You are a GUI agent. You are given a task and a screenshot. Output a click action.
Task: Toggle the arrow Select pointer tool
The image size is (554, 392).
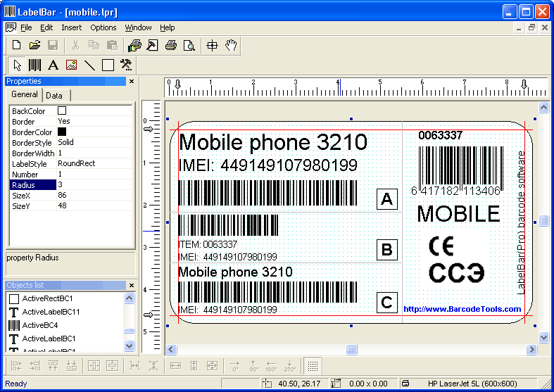pyautogui.click(x=17, y=65)
